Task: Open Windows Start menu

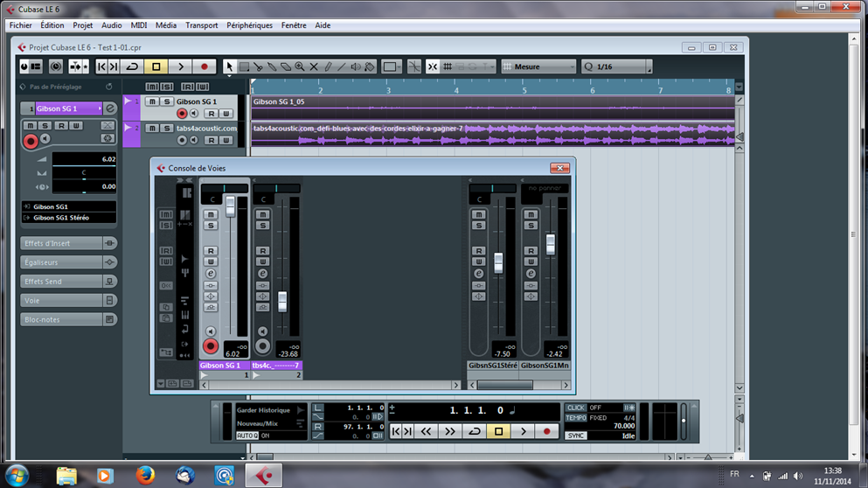Action: tap(17, 475)
